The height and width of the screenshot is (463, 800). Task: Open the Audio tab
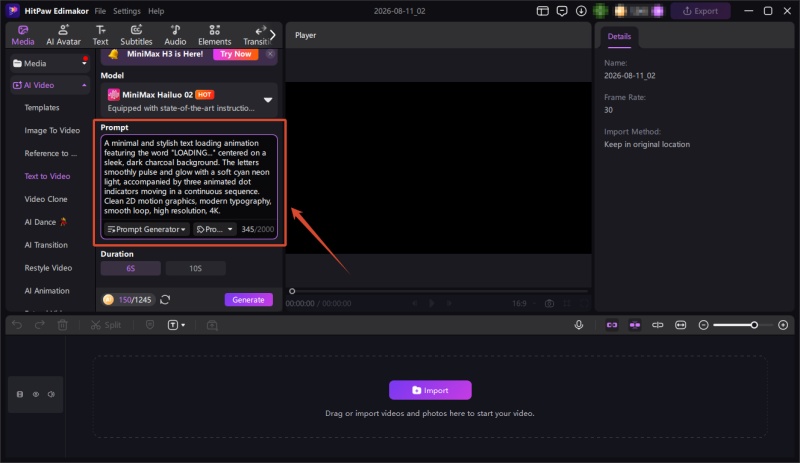point(175,35)
